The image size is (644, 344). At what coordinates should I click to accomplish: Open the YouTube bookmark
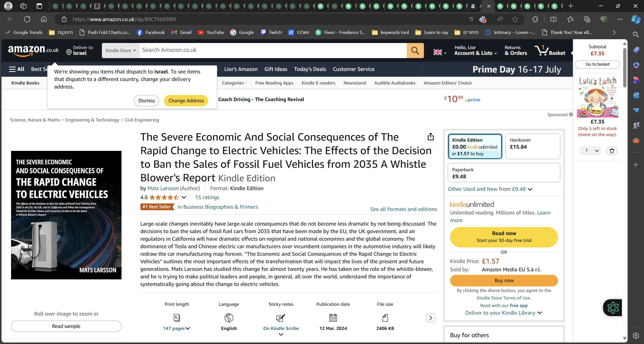(211, 32)
